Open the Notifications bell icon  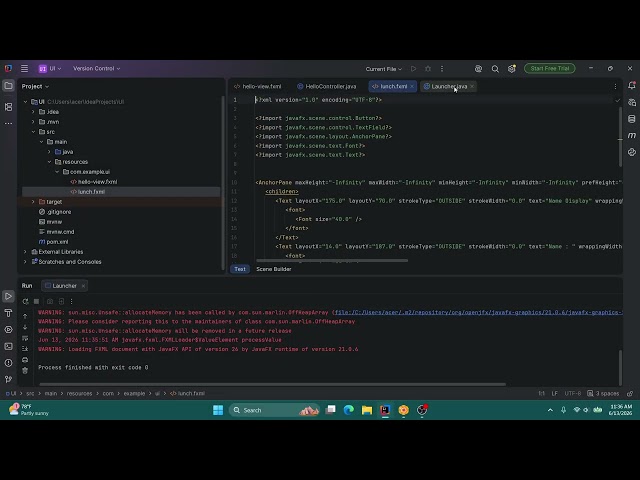[632, 85]
